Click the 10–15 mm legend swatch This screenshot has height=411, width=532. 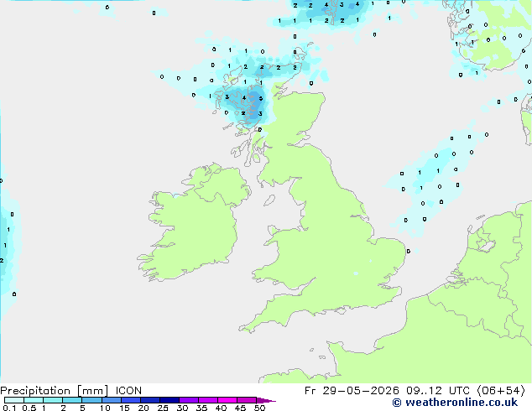tap(111, 400)
